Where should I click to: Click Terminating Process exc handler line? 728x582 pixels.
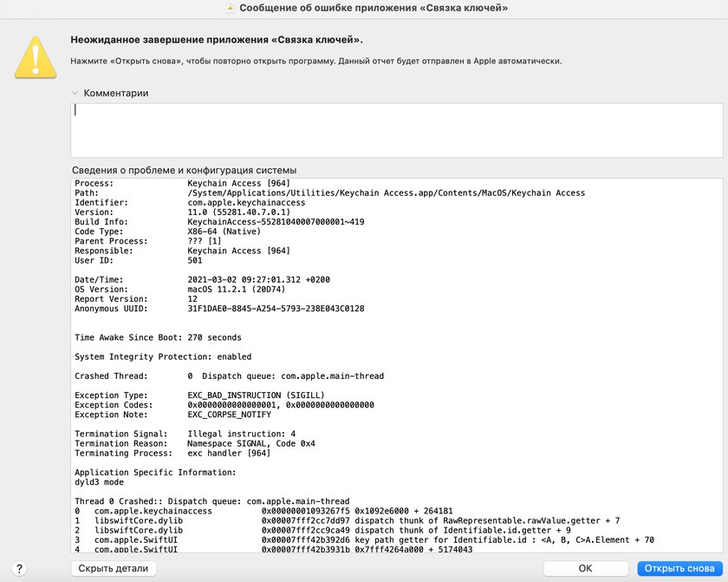tap(172, 454)
